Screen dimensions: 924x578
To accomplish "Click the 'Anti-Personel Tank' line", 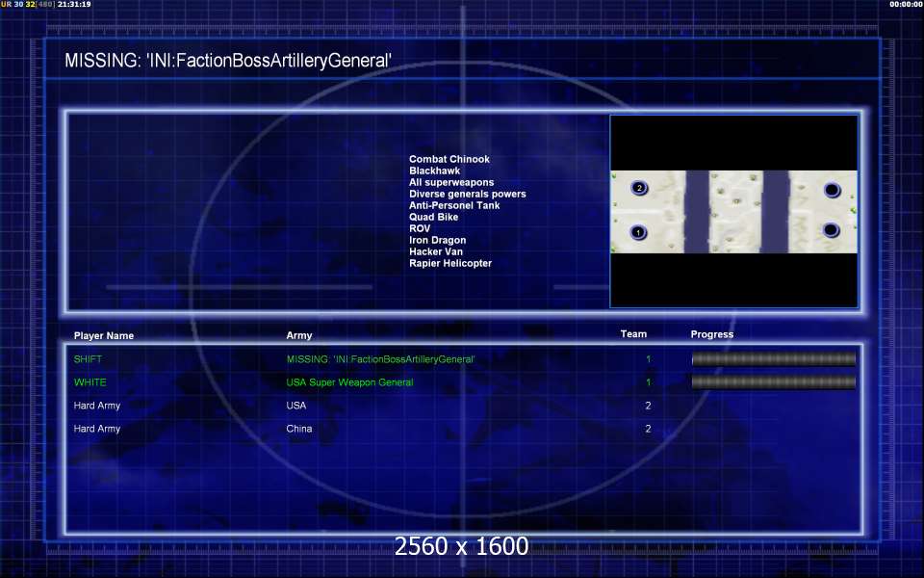I will coord(454,205).
